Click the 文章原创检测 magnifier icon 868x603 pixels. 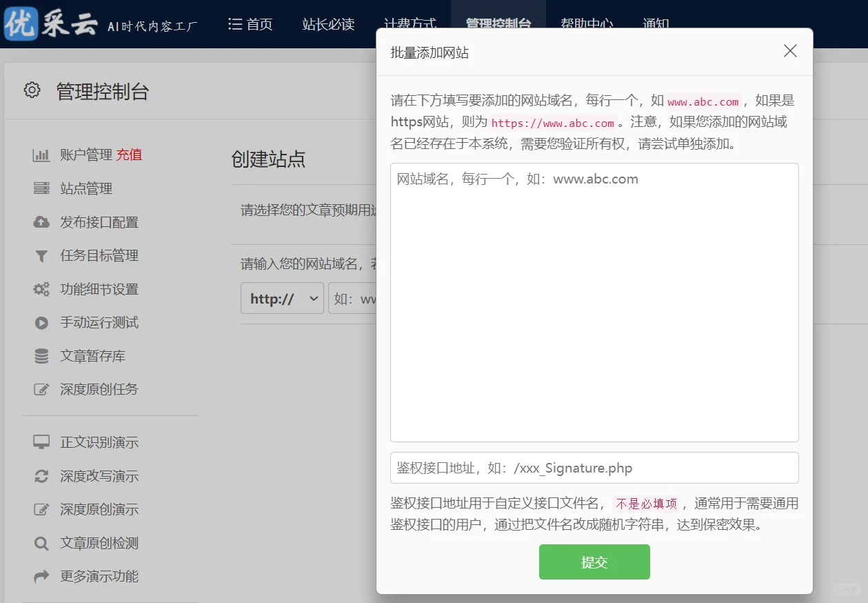point(41,543)
